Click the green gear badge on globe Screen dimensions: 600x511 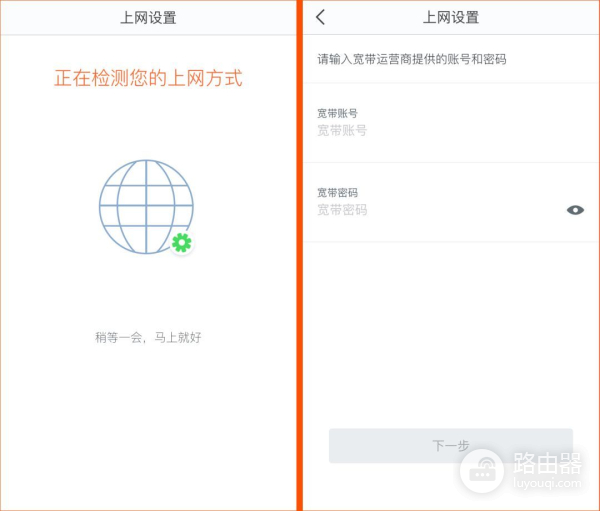pyautogui.click(x=181, y=242)
